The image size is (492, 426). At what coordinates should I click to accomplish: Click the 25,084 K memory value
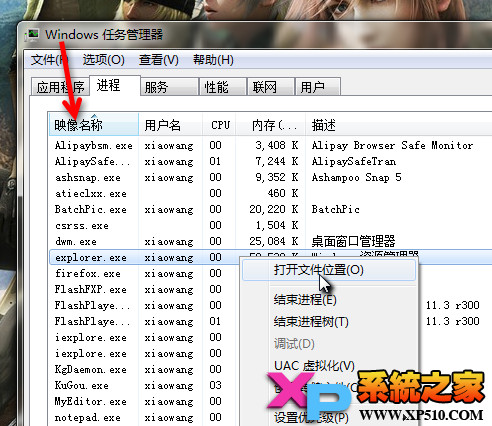coord(274,241)
